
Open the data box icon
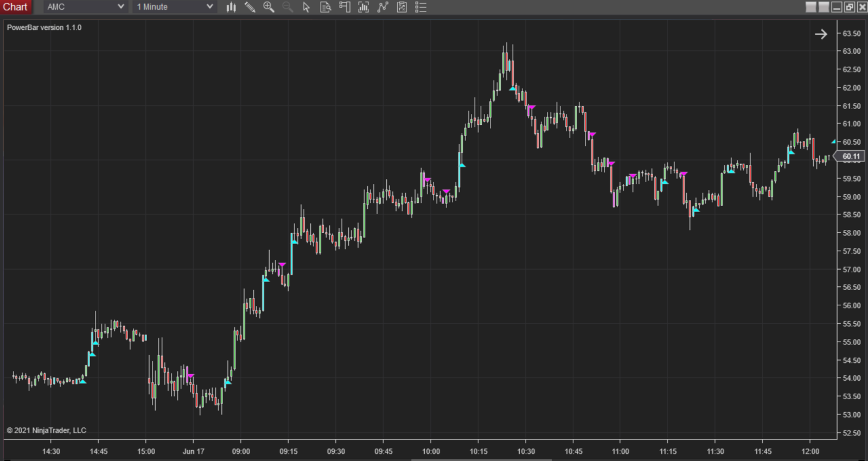[x=325, y=7]
